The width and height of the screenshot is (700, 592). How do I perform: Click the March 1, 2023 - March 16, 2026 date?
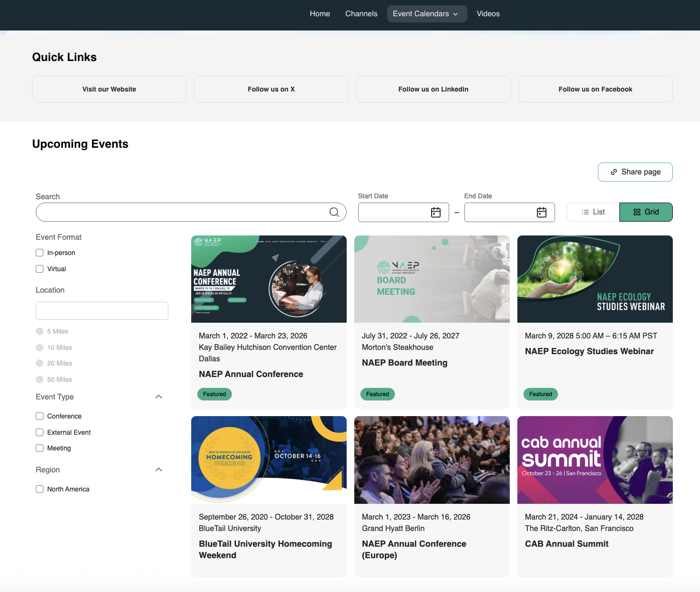point(416,517)
